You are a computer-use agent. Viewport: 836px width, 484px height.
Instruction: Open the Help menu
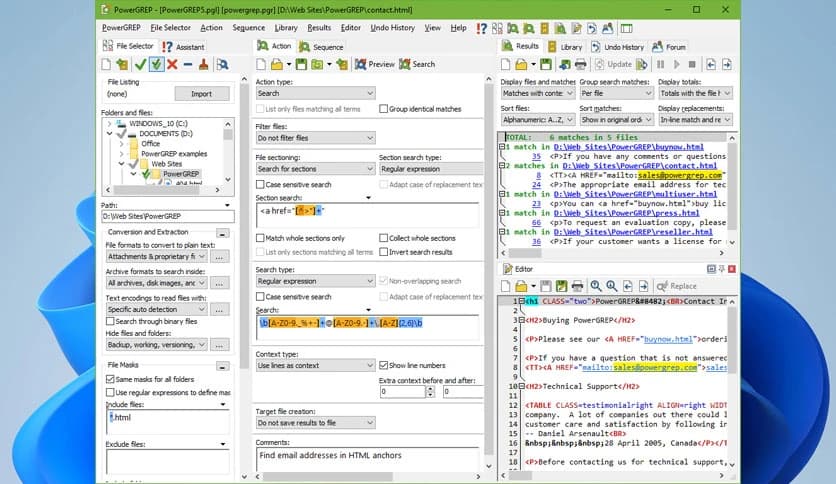(x=458, y=28)
